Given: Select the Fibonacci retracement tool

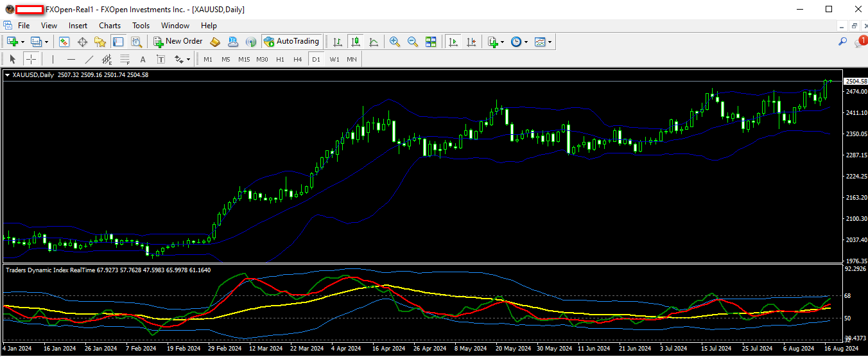Looking at the screenshot, I should [125, 60].
